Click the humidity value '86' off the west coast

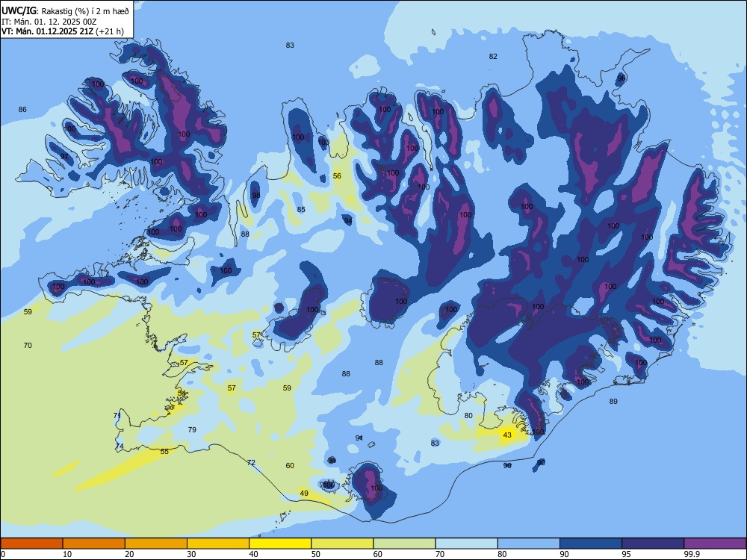point(22,109)
